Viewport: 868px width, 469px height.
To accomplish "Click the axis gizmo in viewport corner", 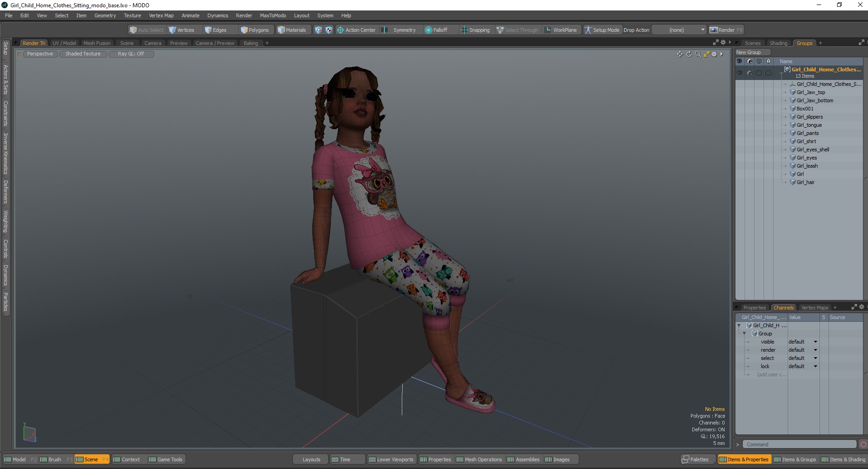I will coord(30,432).
